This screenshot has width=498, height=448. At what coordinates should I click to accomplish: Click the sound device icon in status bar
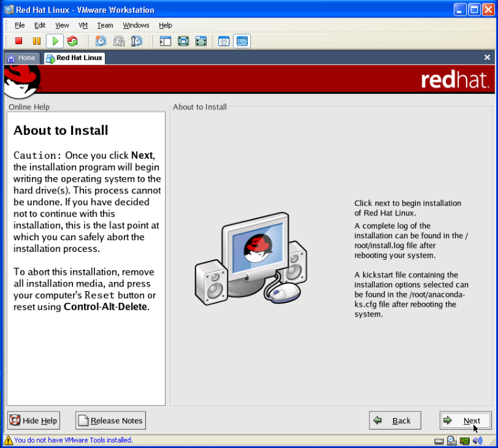(x=477, y=440)
